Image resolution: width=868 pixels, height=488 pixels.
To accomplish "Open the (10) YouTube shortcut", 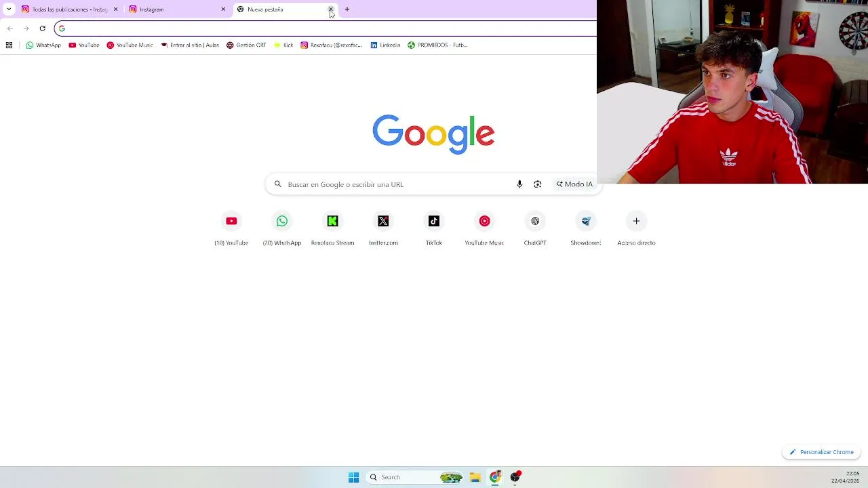I will (231, 229).
